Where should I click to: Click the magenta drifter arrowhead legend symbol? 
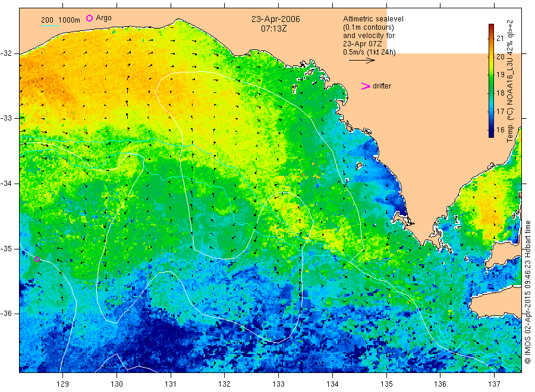[x=366, y=86]
